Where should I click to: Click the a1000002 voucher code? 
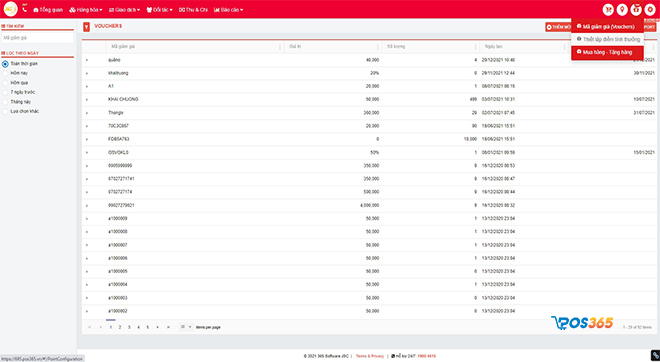pyautogui.click(x=118, y=311)
